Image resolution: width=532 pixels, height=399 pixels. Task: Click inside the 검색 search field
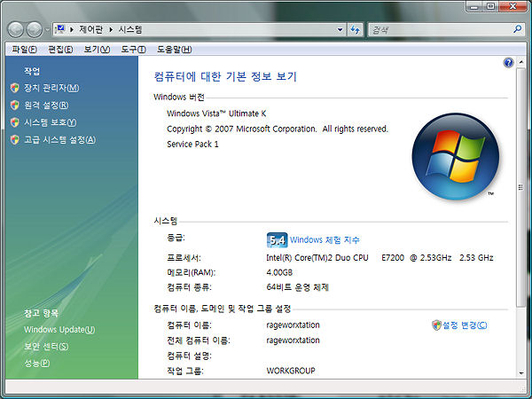click(x=440, y=30)
